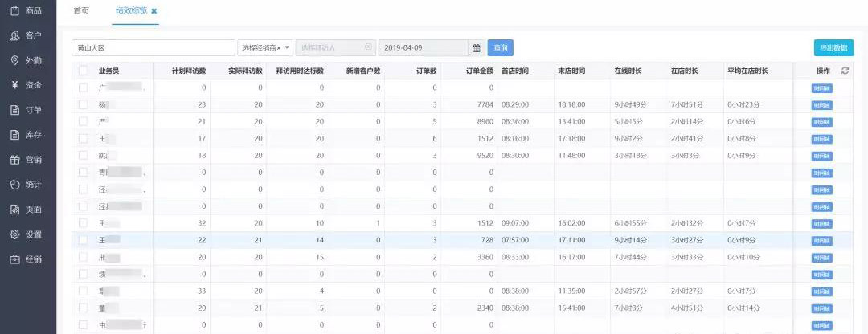Click the 末店时间 column header

(572, 71)
